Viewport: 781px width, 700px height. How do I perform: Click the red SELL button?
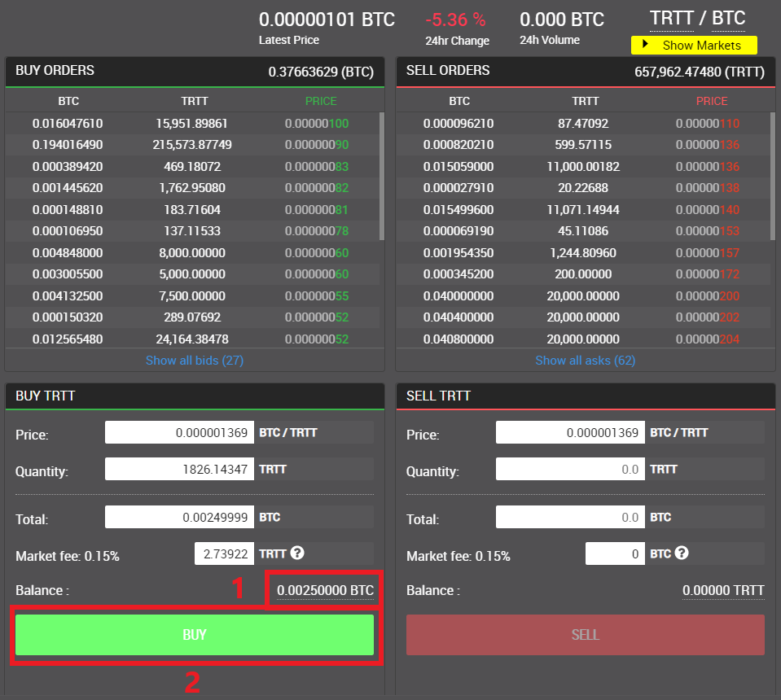pyautogui.click(x=586, y=635)
